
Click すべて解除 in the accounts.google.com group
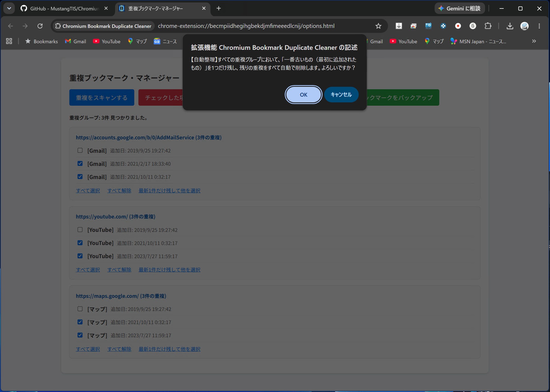tap(119, 191)
